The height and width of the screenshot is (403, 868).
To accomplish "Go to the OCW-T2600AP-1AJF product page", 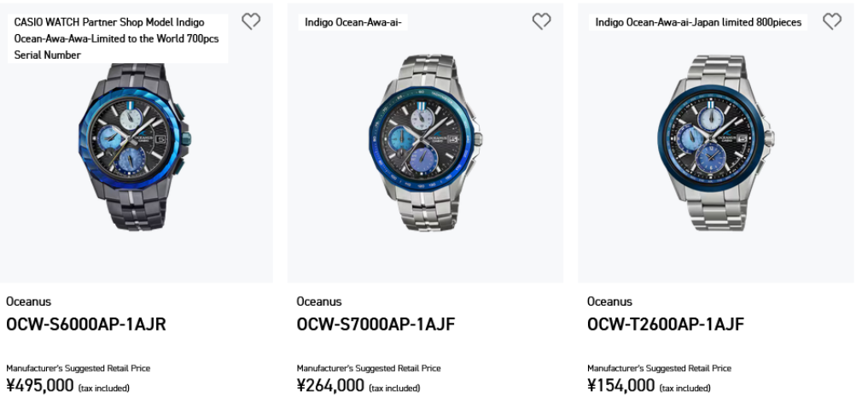I will [666, 324].
